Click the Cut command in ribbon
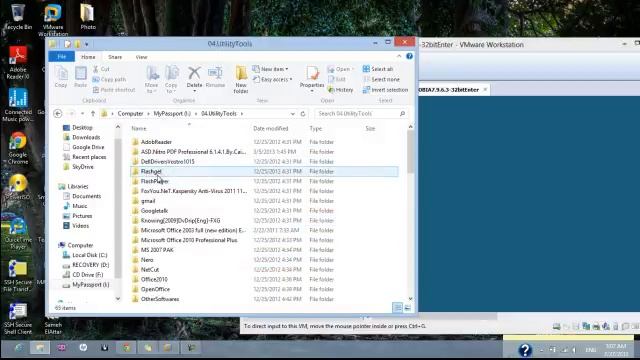This screenshot has width=640, height=360. [x=101, y=69]
